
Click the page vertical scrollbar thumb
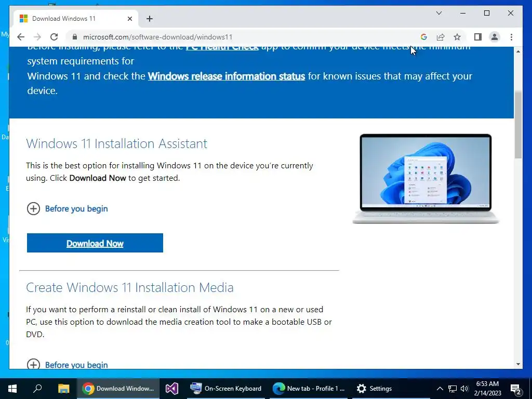pyautogui.click(x=518, y=125)
